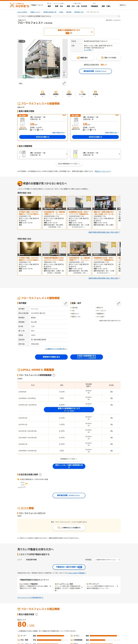Click the camera 投稿 photo icon
The image size is (138, 644).
tap(64, 74)
